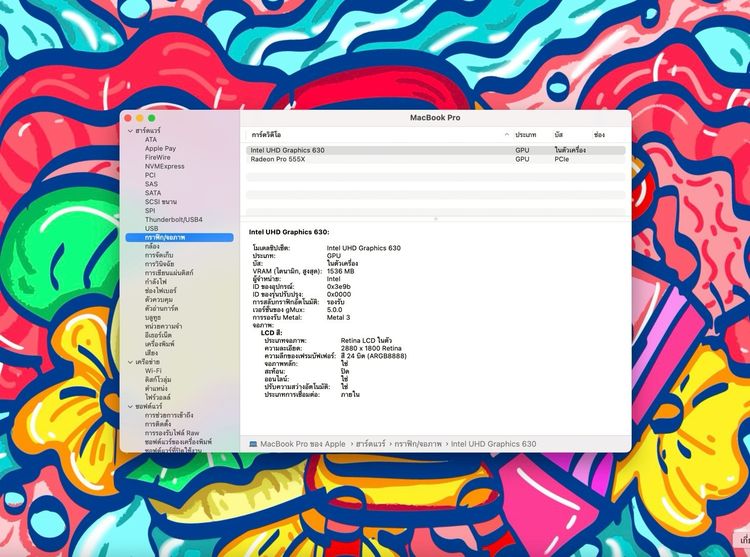Select the Intel UHD Graphics 630 row

287,150
